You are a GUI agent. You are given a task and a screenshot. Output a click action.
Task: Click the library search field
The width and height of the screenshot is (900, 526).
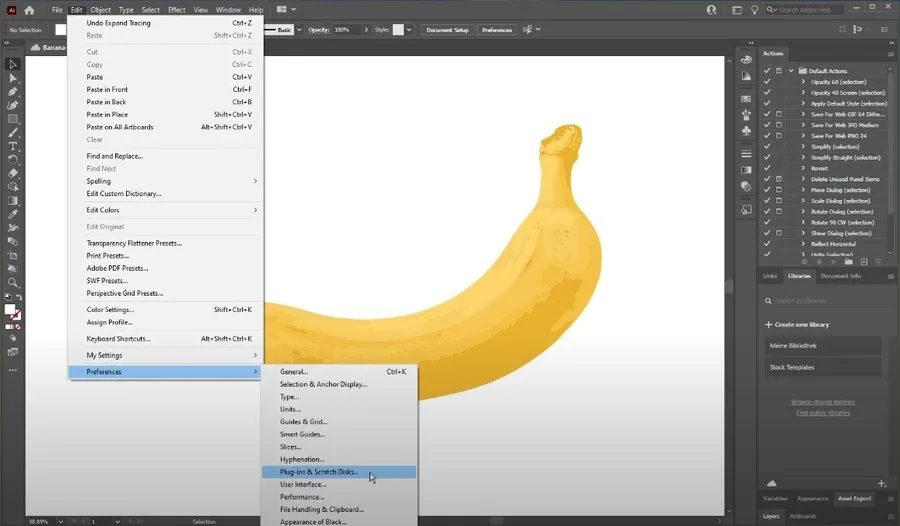click(823, 301)
